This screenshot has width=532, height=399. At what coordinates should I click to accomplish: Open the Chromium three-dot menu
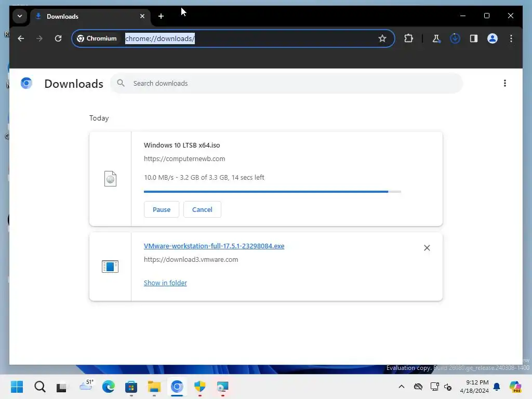(511, 38)
